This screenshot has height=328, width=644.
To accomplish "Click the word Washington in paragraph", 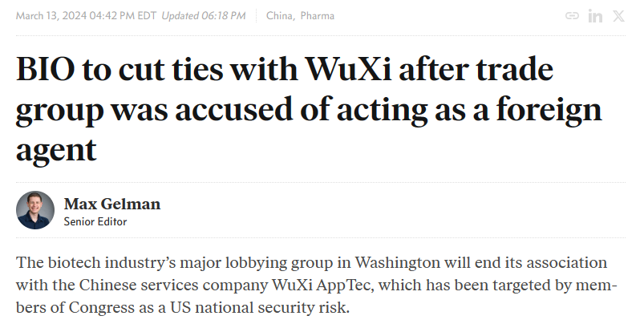I will (x=398, y=262).
